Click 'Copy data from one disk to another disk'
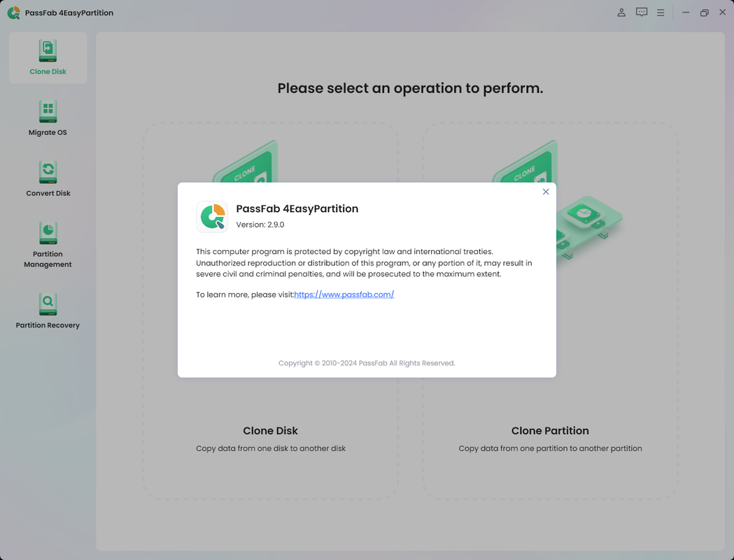This screenshot has width=734, height=560. click(271, 449)
